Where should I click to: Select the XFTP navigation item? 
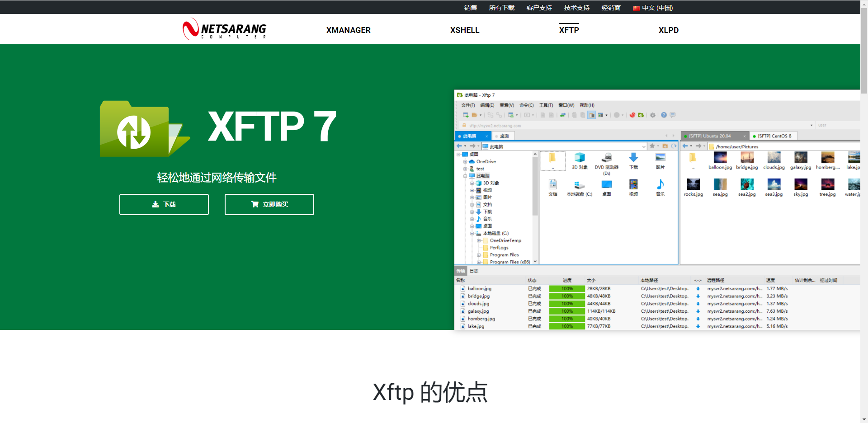click(569, 30)
